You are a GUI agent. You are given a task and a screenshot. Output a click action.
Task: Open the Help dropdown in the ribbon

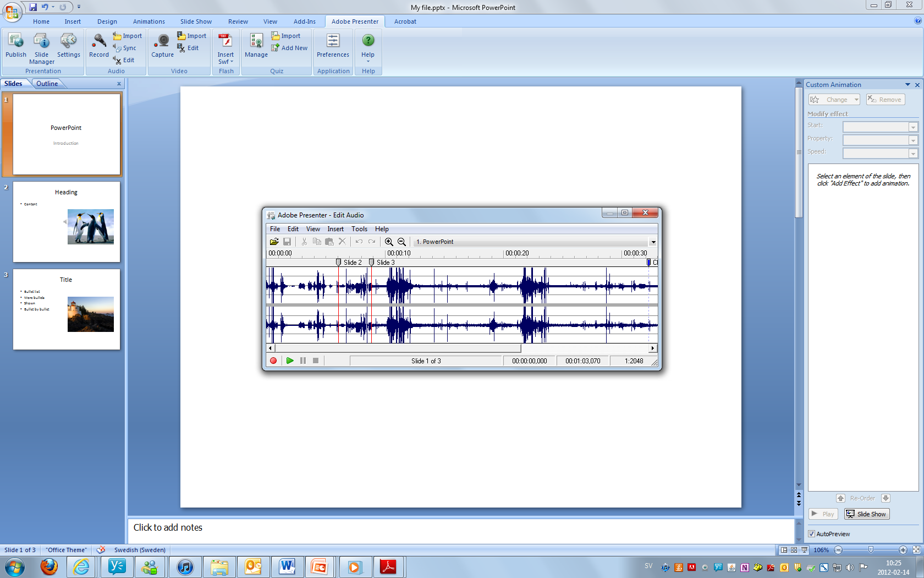tap(368, 48)
